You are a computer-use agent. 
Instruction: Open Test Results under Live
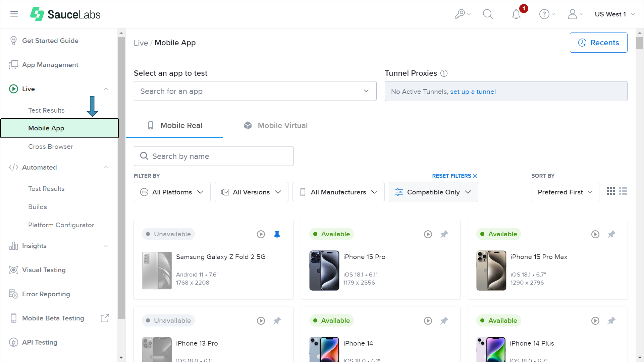[x=46, y=110]
